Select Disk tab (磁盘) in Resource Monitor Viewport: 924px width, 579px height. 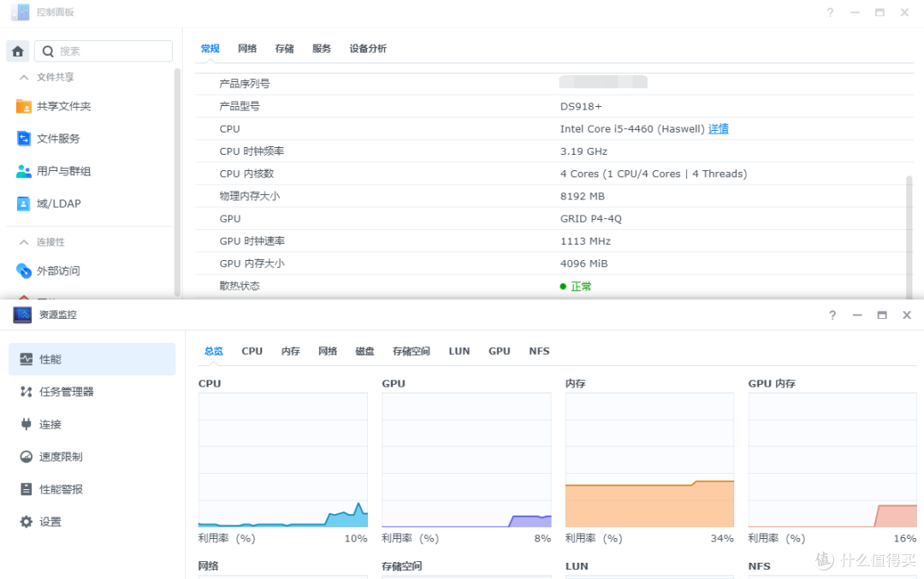pyautogui.click(x=364, y=351)
